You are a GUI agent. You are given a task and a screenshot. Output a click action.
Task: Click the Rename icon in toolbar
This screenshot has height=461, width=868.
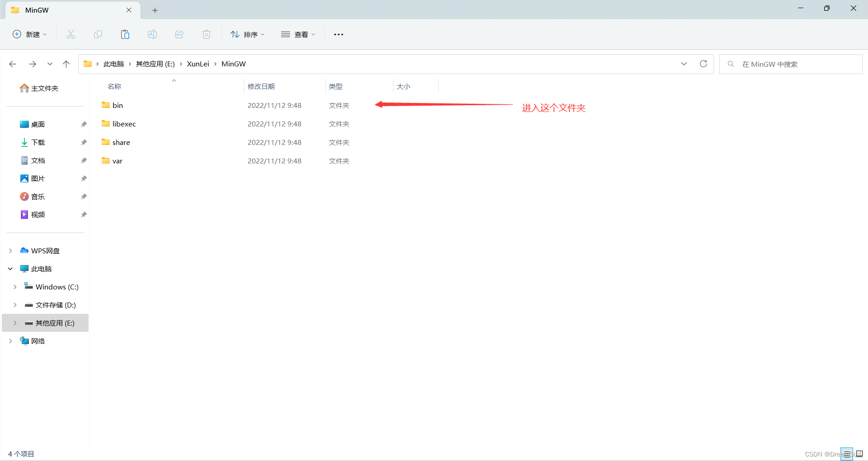[x=152, y=34]
